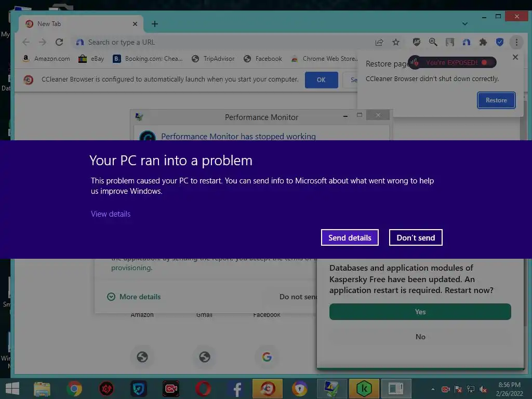Image resolution: width=532 pixels, height=399 pixels.
Task: Open the browser three-dot menu
Action: coord(516,42)
